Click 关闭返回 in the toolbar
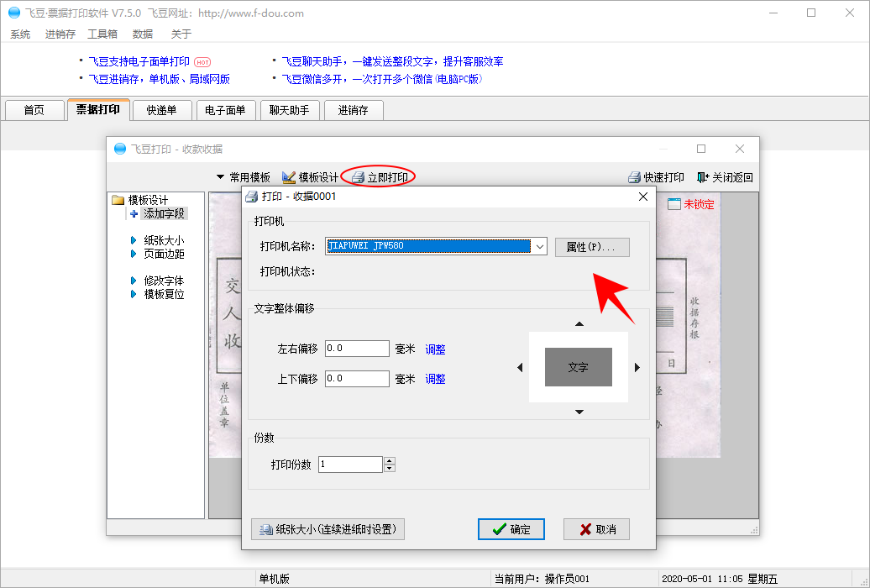Viewport: 870px width, 588px height. (x=702, y=177)
